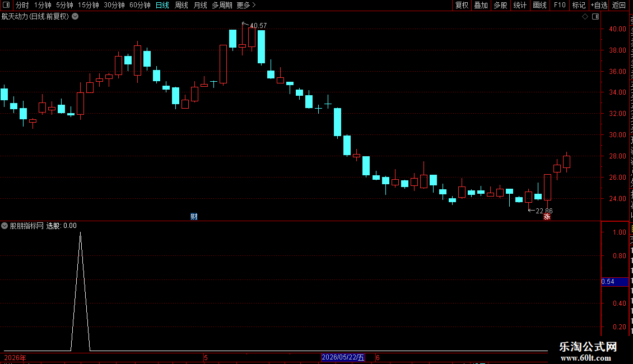This screenshot has width=633, height=364.
Task: Click the 财 financial marker icon
Action: click(194, 217)
